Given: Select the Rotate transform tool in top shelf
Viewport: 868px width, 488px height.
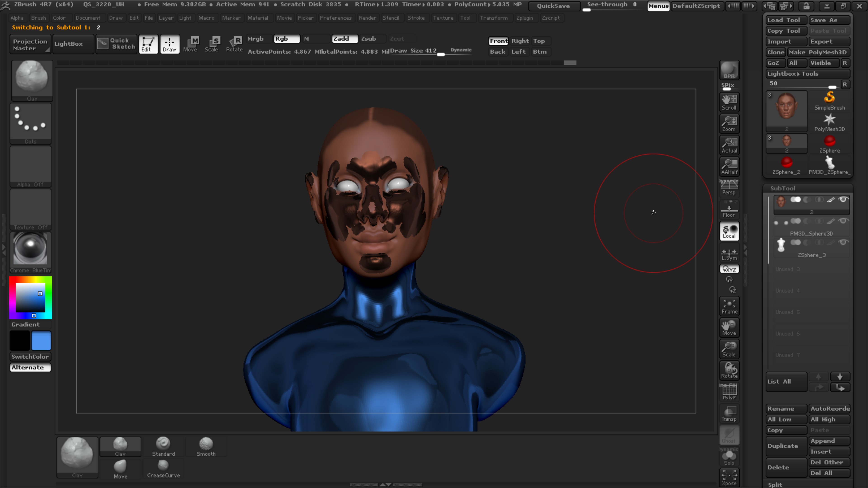Looking at the screenshot, I should [234, 44].
